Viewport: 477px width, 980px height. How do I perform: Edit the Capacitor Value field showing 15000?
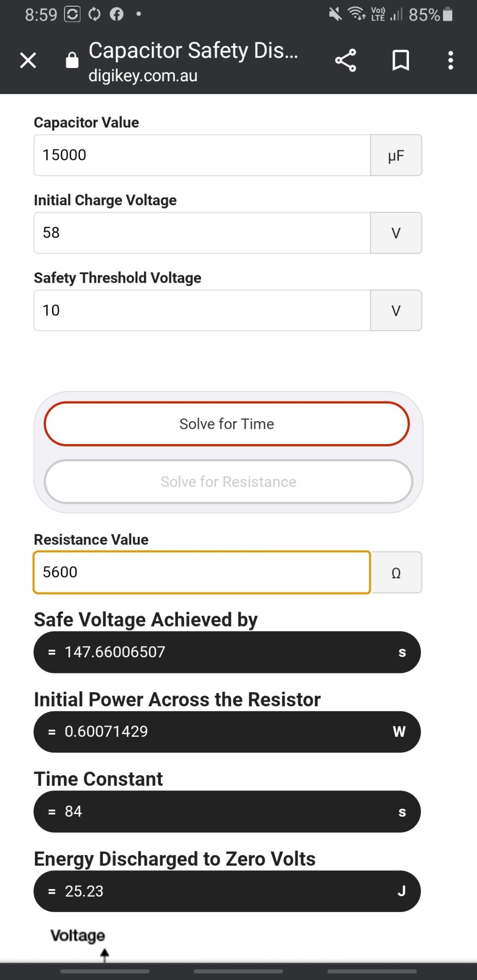pos(202,155)
